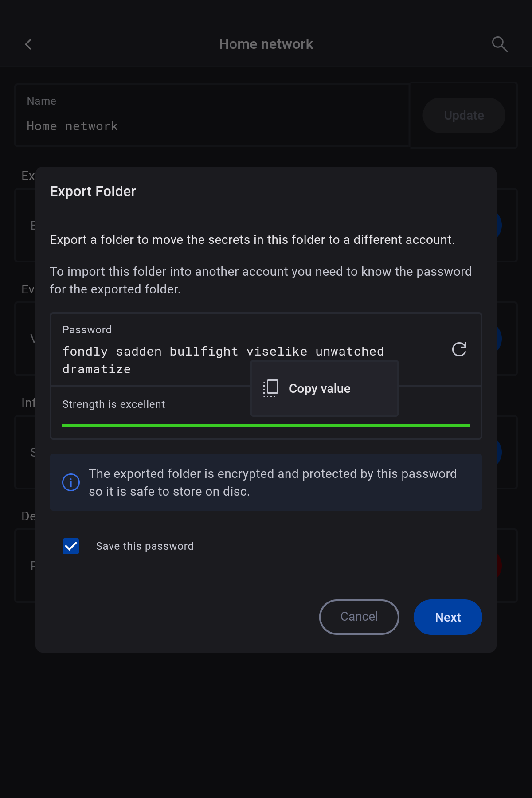The image size is (532, 798).
Task: Click the encrypted folder info banner text
Action: (x=273, y=482)
